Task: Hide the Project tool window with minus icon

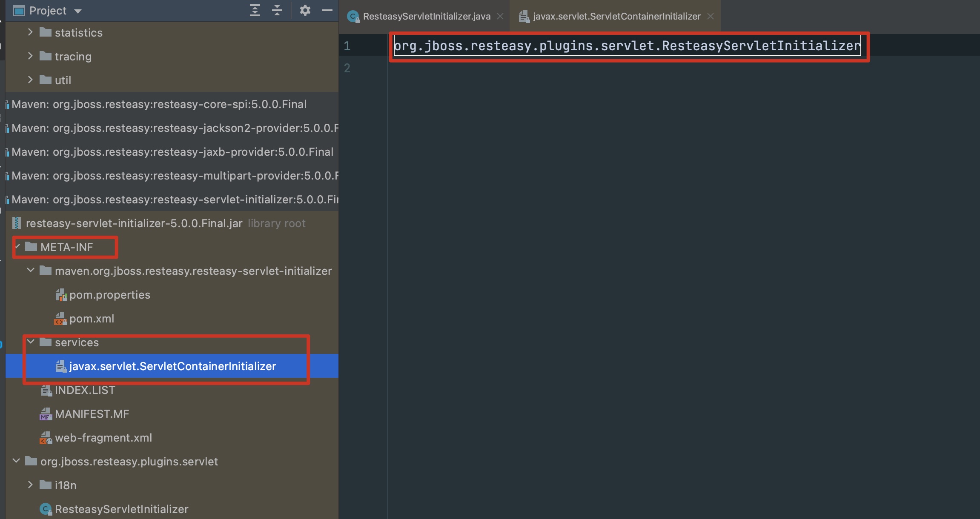Action: tap(327, 10)
